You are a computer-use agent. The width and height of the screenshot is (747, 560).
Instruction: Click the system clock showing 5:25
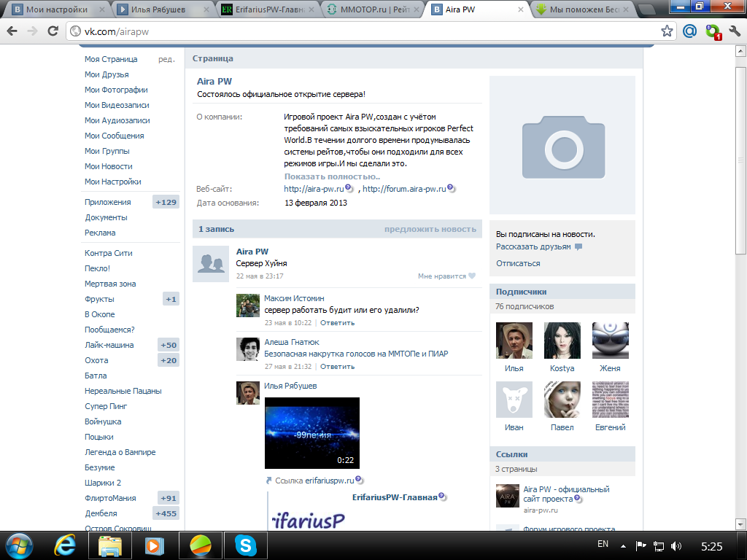click(712, 546)
